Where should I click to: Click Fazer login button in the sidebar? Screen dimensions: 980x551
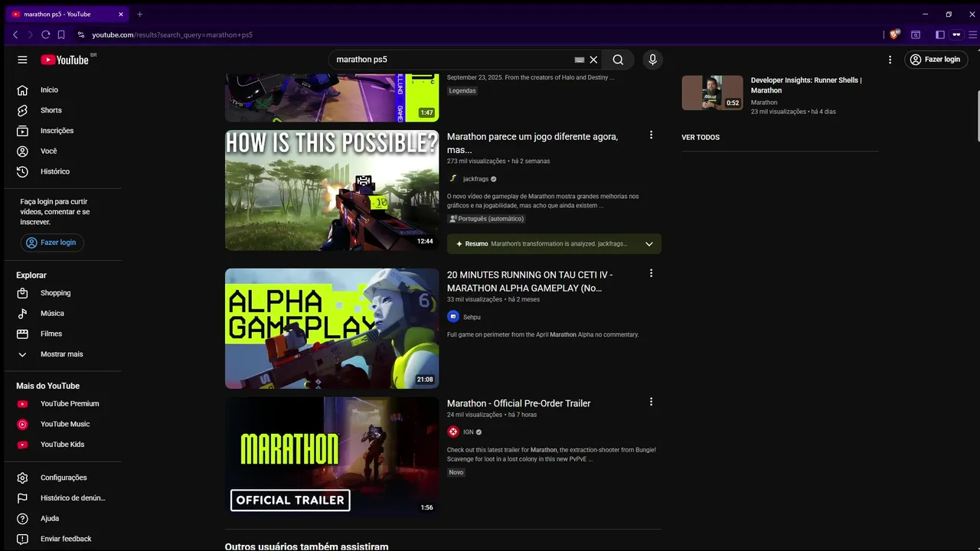[52, 243]
